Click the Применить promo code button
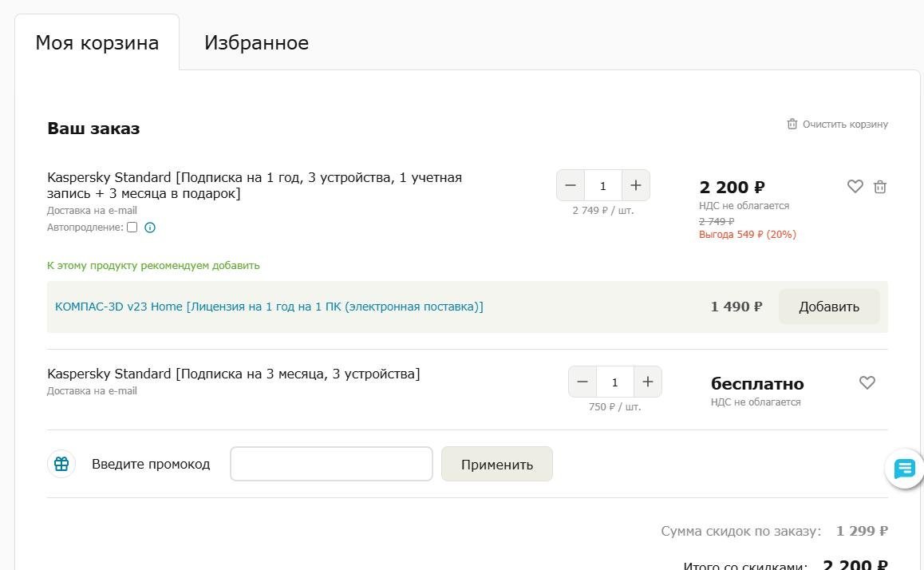This screenshot has height=570, width=924. [x=496, y=464]
